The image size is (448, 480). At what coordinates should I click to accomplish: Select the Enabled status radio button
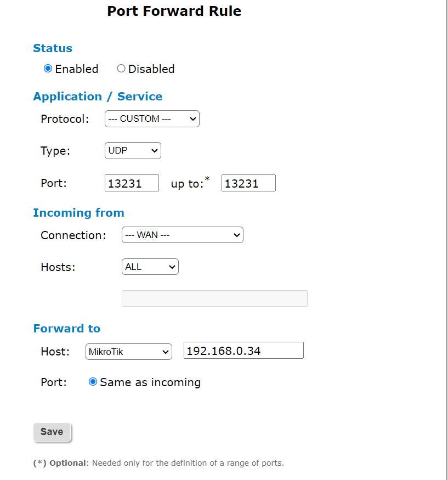[48, 69]
